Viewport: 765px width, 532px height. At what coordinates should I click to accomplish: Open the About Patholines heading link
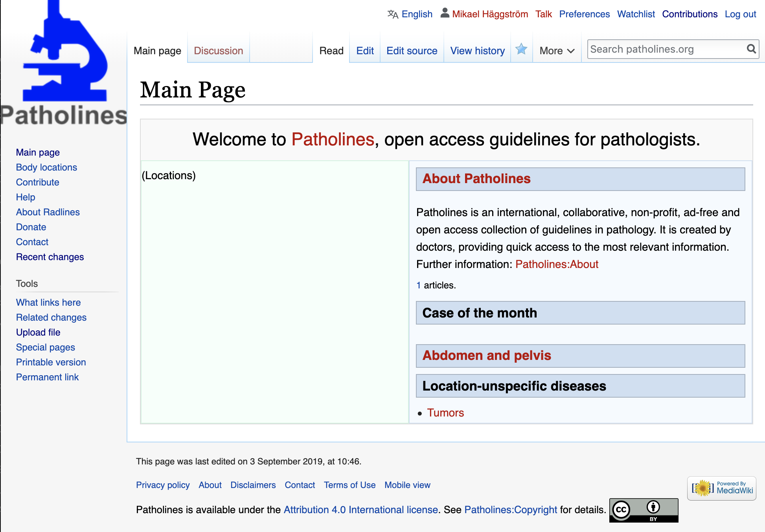click(x=476, y=179)
